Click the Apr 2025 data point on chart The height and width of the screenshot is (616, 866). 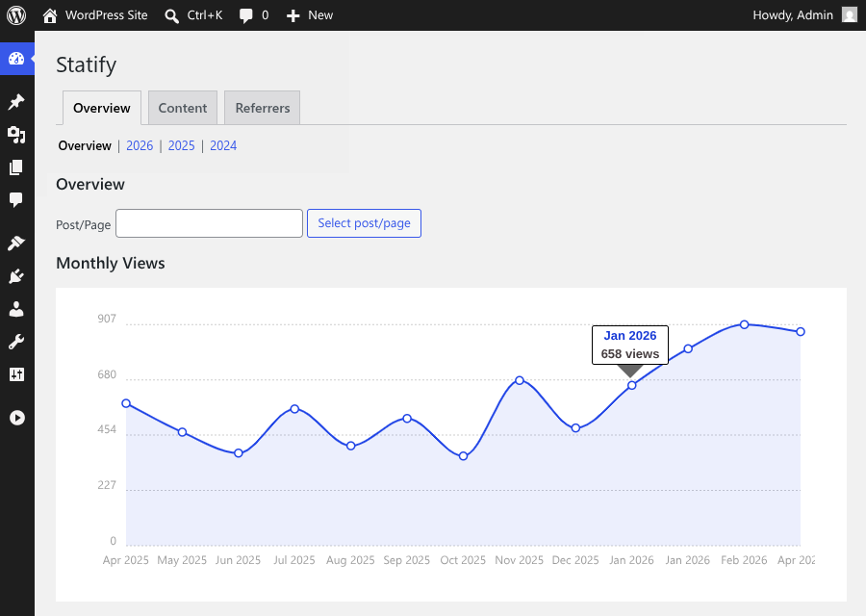click(x=126, y=403)
